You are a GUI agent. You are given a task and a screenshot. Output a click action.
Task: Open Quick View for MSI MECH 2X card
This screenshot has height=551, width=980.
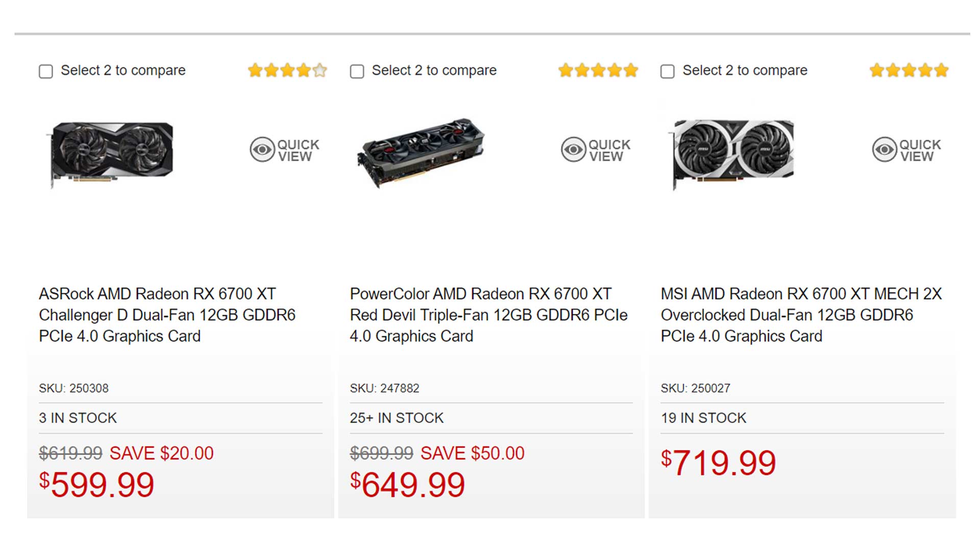tap(906, 150)
